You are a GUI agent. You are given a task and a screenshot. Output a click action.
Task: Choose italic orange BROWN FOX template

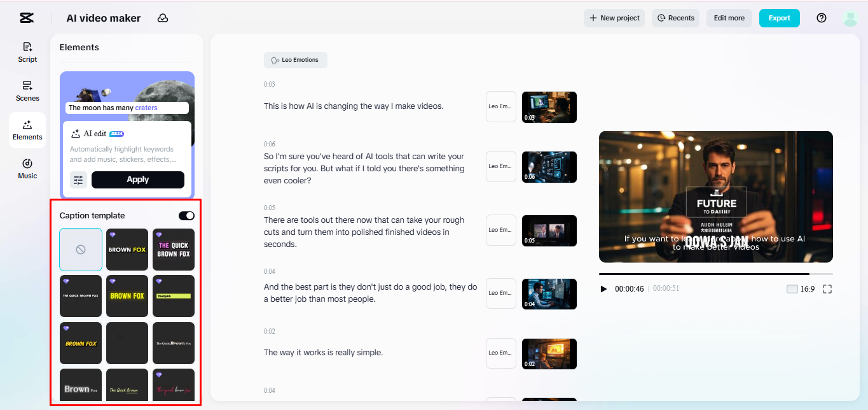point(81,343)
